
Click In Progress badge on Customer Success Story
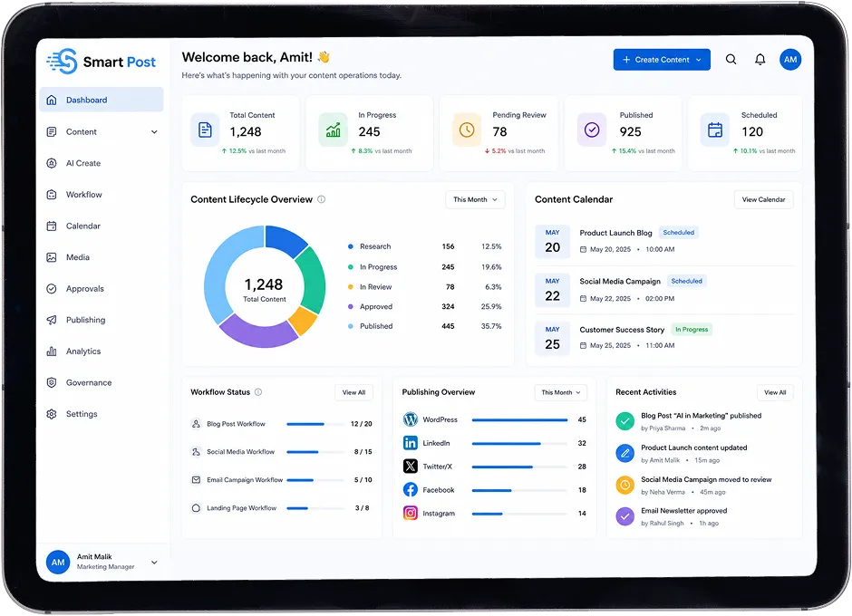(x=692, y=329)
